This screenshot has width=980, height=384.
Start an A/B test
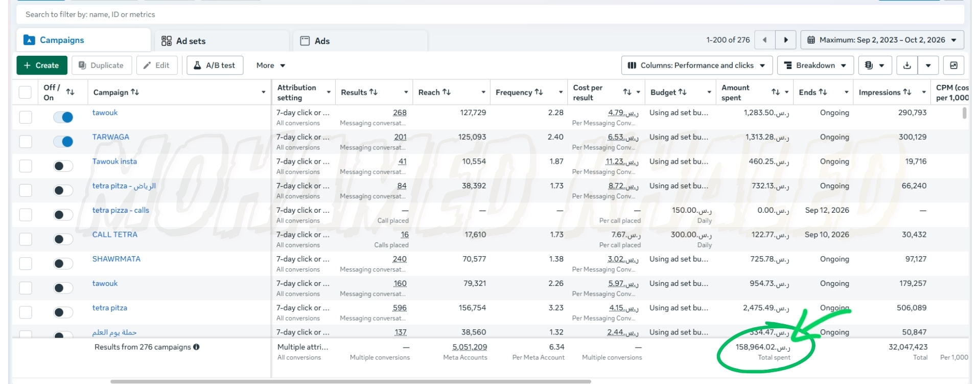pyautogui.click(x=215, y=65)
